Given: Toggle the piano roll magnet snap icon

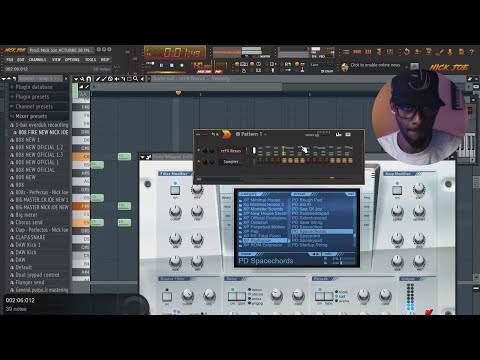Looking at the screenshot, I should [x=89, y=79].
